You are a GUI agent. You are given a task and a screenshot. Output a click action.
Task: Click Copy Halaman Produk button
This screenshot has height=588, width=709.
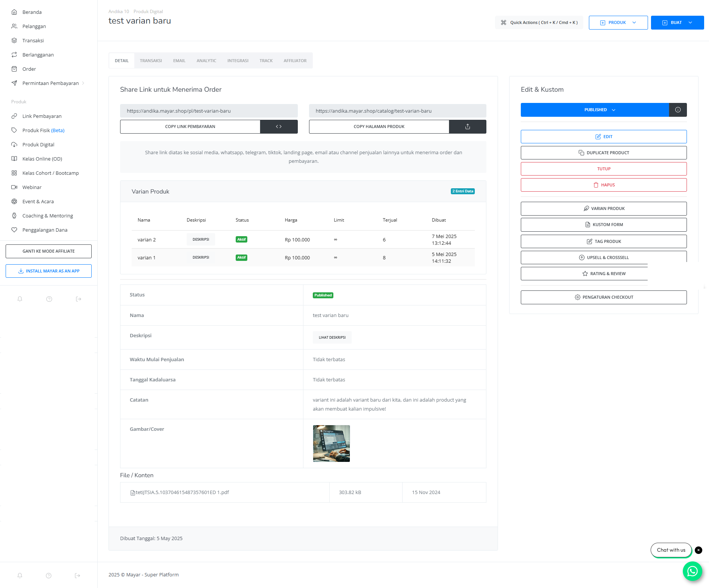379,127
